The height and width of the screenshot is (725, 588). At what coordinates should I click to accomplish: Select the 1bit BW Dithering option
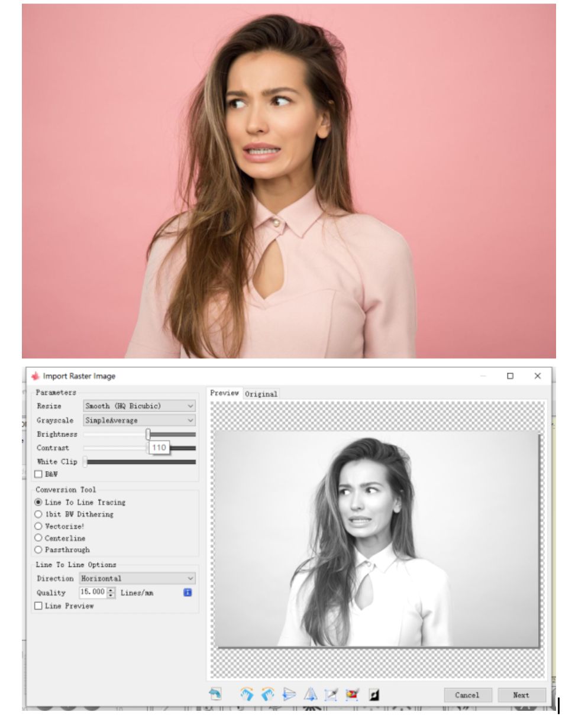click(39, 514)
